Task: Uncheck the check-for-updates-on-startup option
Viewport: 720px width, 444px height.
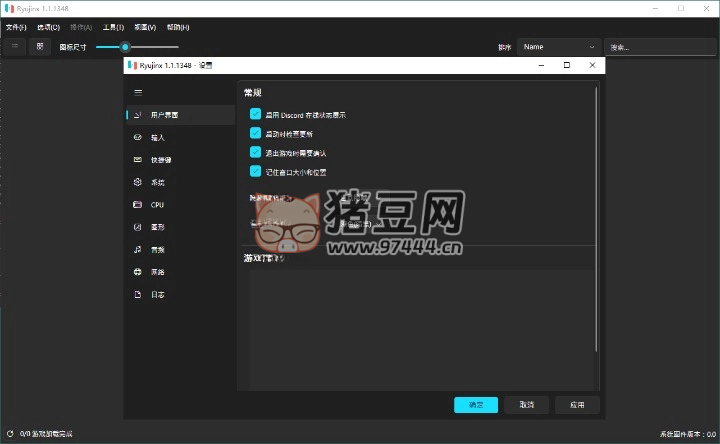Action: [255, 133]
